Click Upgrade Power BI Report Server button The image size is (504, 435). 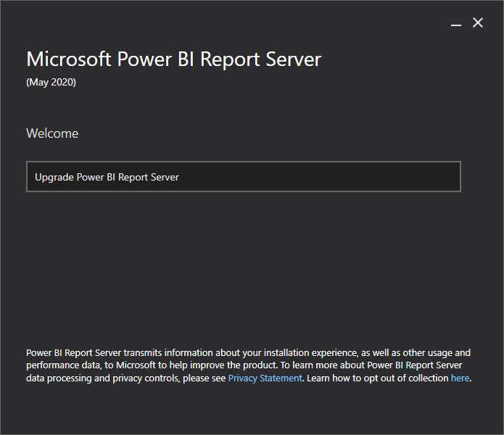pyautogui.click(x=244, y=177)
